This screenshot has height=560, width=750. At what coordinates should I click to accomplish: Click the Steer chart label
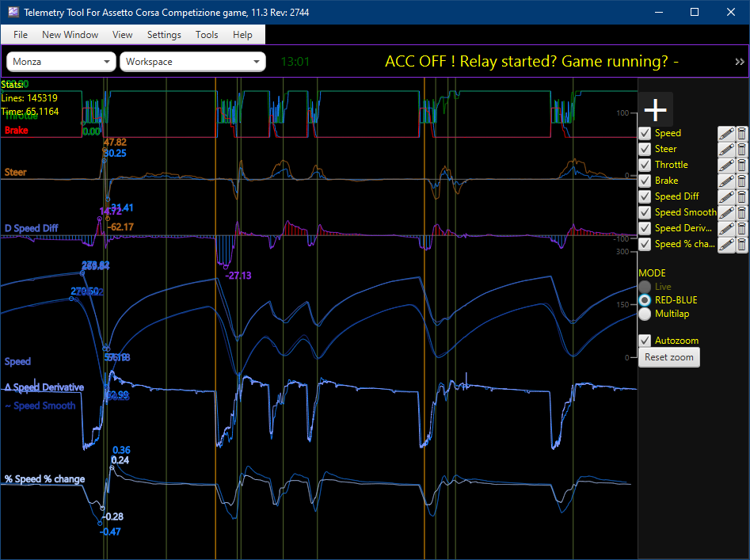coord(15,172)
